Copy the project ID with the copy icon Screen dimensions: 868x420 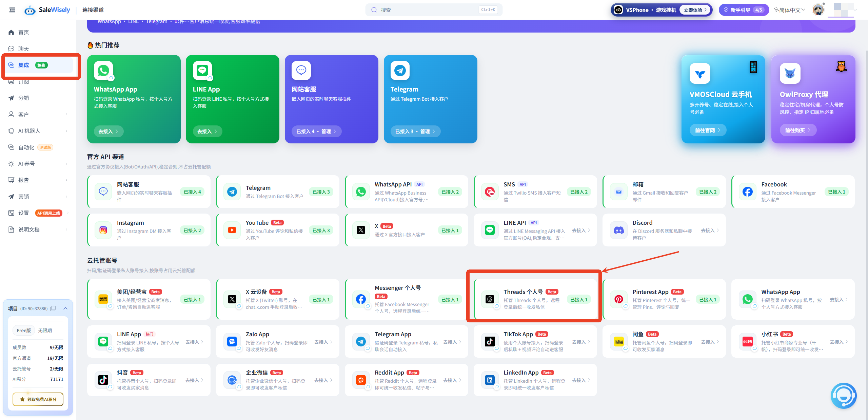click(53, 308)
